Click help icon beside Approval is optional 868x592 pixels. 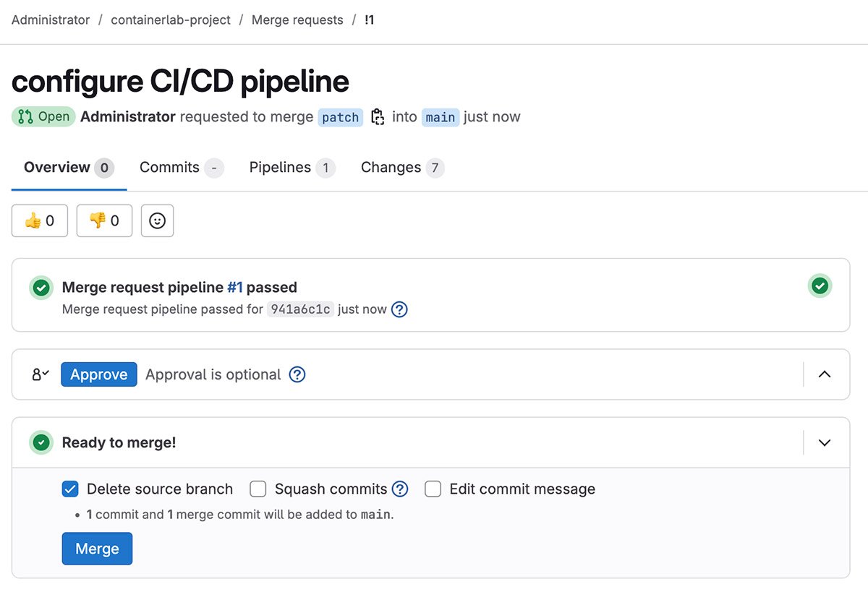[x=297, y=374]
